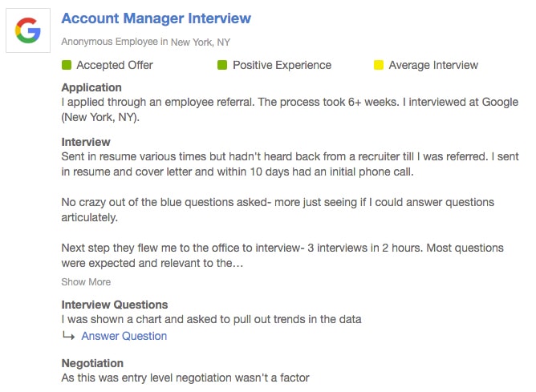Click the Application section heading
This screenshot has width=536, height=392.
(x=91, y=87)
